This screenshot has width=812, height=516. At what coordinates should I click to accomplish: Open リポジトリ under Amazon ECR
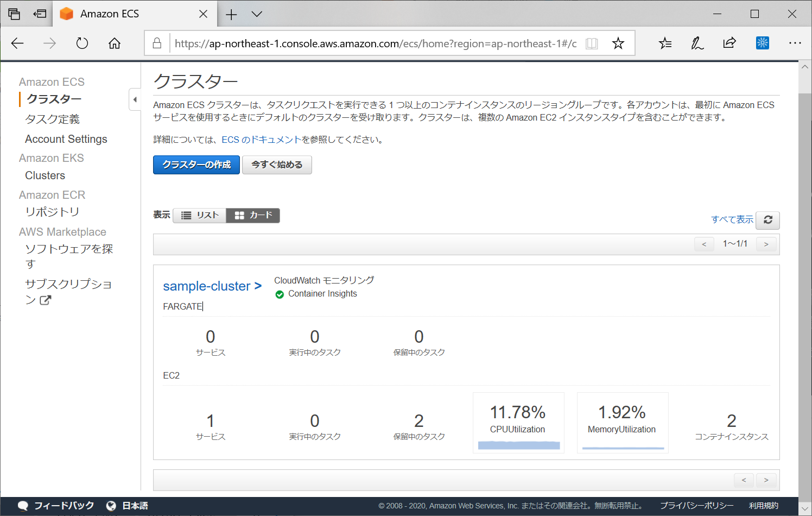[52, 212]
